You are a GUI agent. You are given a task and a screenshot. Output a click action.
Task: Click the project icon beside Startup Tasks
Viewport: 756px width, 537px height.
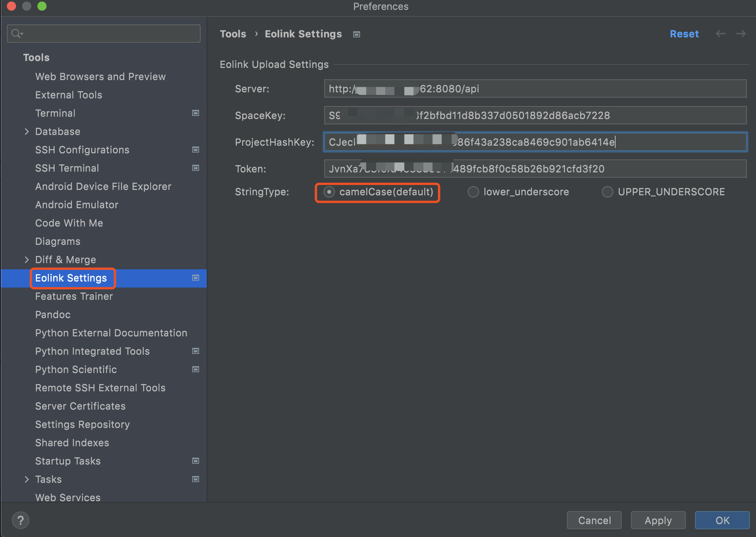196,461
